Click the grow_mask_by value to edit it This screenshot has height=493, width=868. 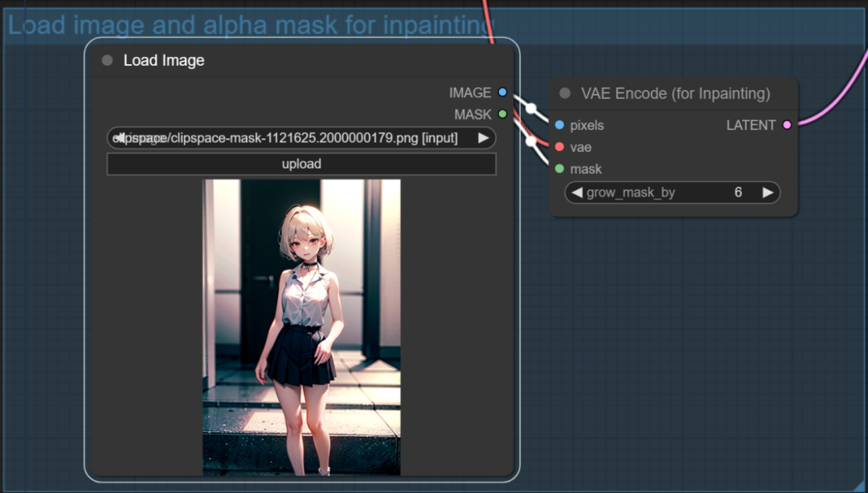pyautogui.click(x=738, y=193)
